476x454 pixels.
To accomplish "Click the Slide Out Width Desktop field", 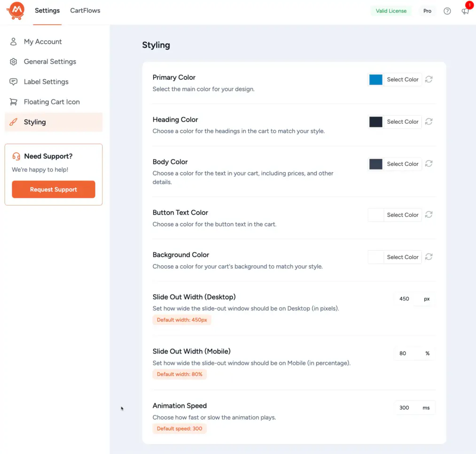I will (405, 299).
